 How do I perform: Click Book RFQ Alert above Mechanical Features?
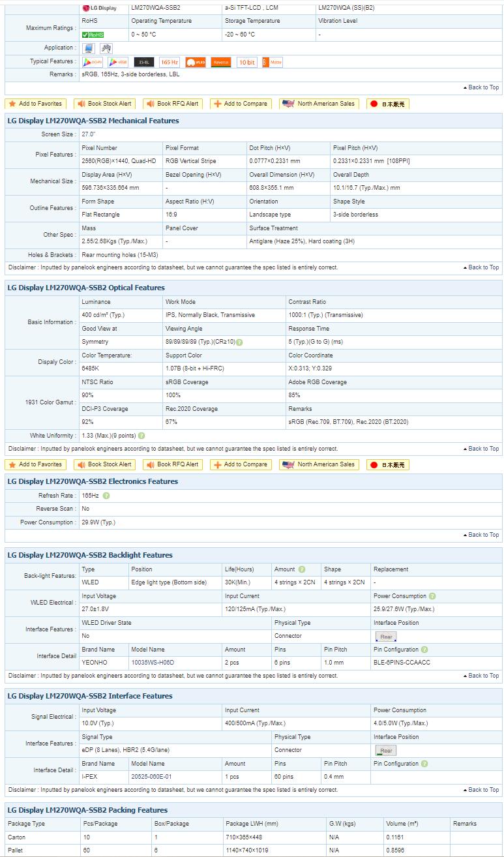173,104
